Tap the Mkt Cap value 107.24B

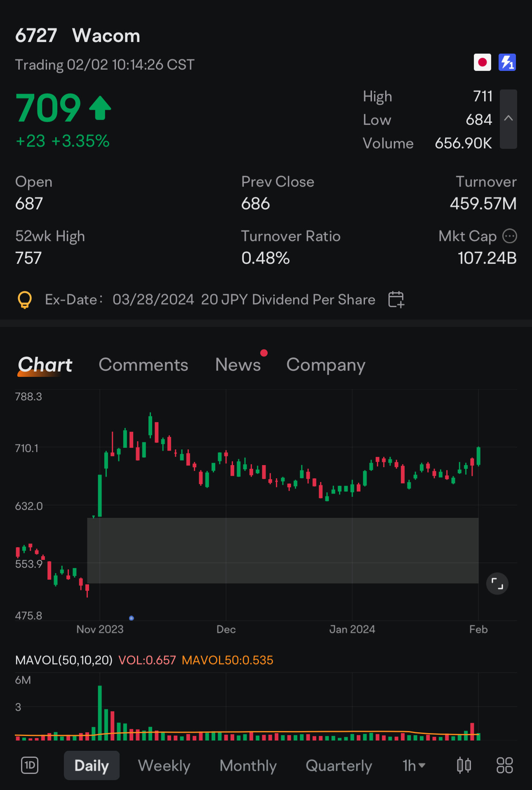(x=487, y=258)
